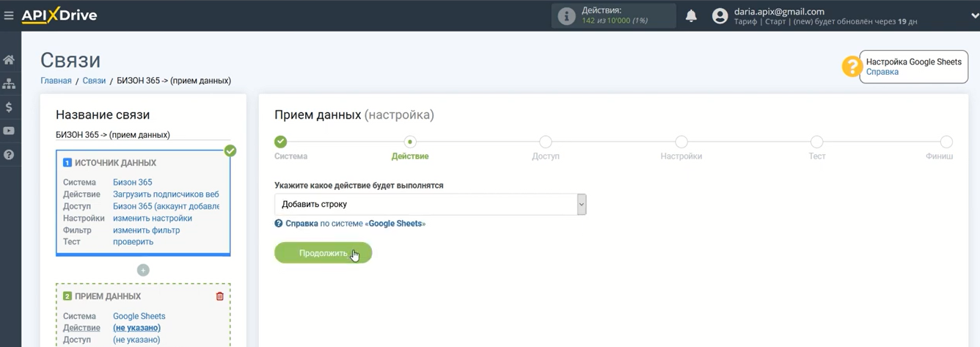Open the Добавить строку action dropdown
Viewport: 980px width, 347px height.
tap(430, 204)
